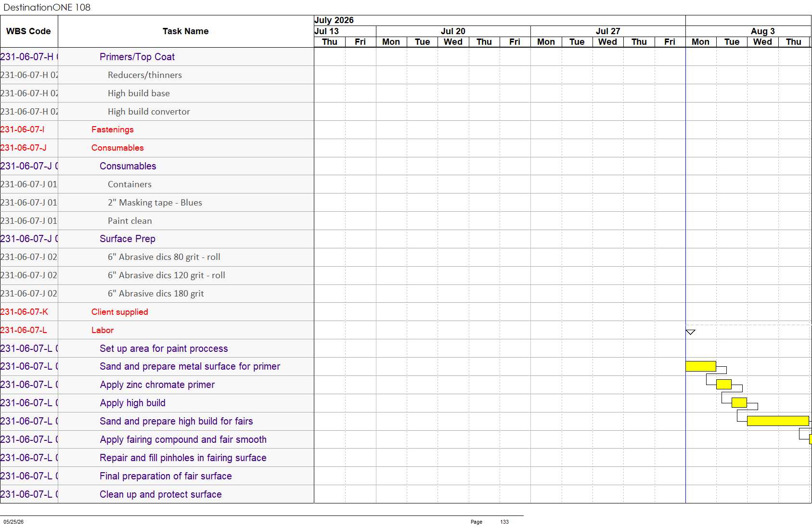
Task: Click the Containers task row
Action: (x=129, y=184)
